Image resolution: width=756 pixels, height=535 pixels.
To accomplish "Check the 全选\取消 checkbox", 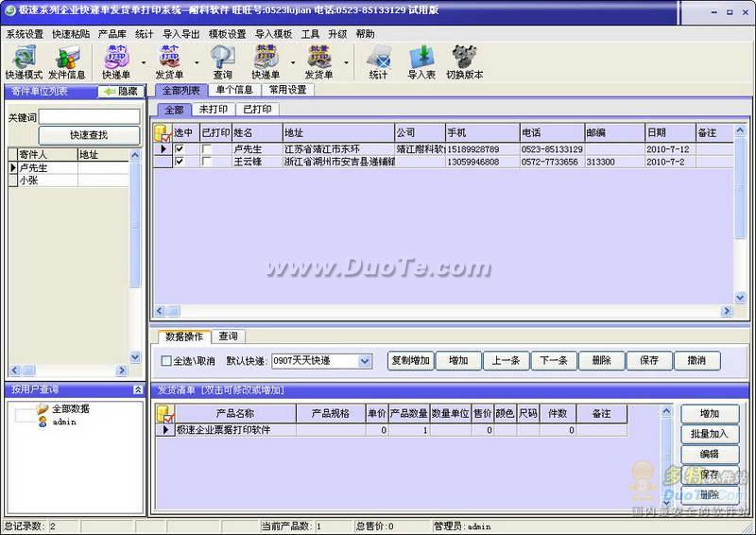I will click(166, 360).
